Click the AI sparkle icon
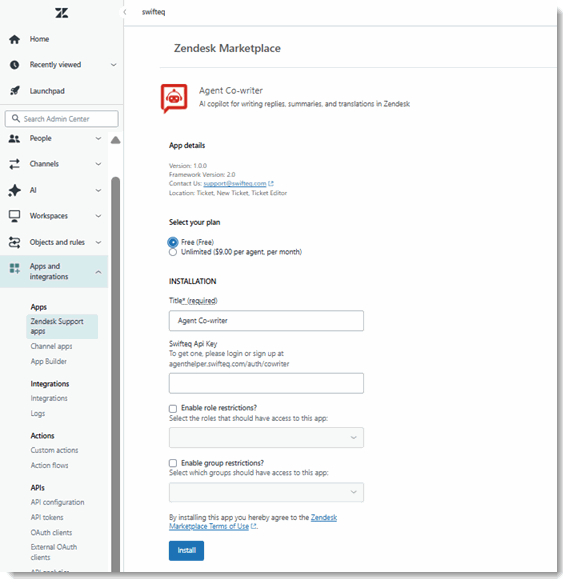Screen dimensions: 563x579 point(14,191)
